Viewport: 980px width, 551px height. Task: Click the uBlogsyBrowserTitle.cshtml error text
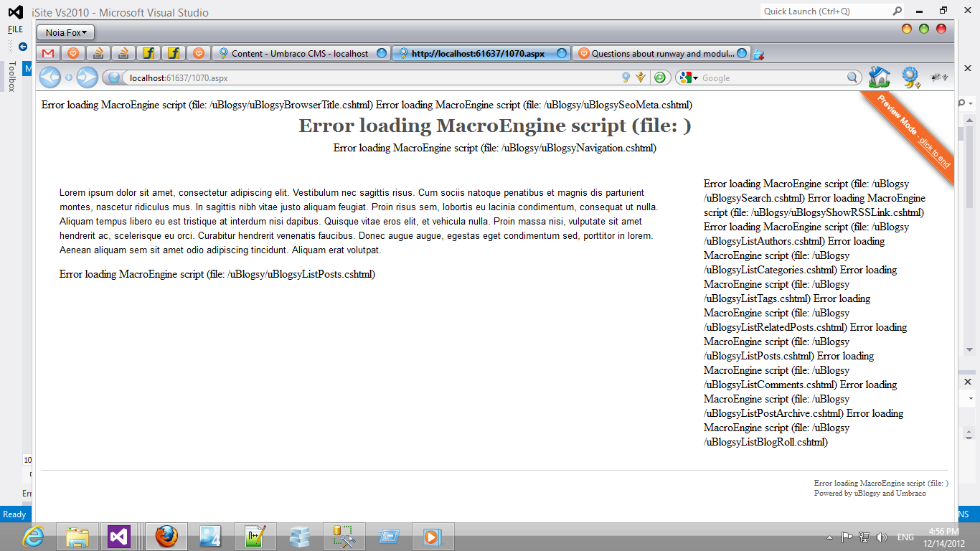pyautogui.click(x=207, y=105)
